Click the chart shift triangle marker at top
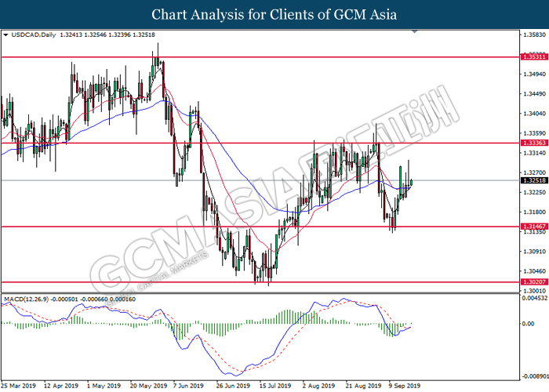Screen dimensions: 549x392 (415, 32)
